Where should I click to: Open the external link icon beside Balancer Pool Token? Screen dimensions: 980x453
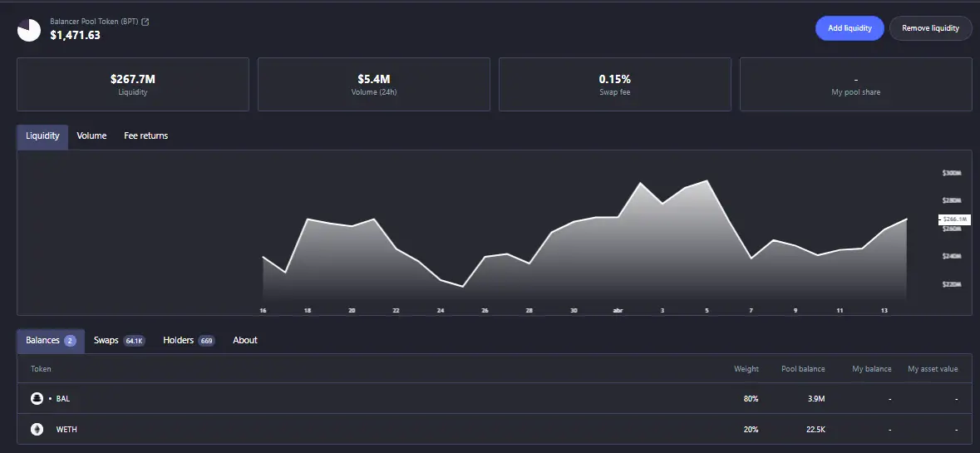145,22
